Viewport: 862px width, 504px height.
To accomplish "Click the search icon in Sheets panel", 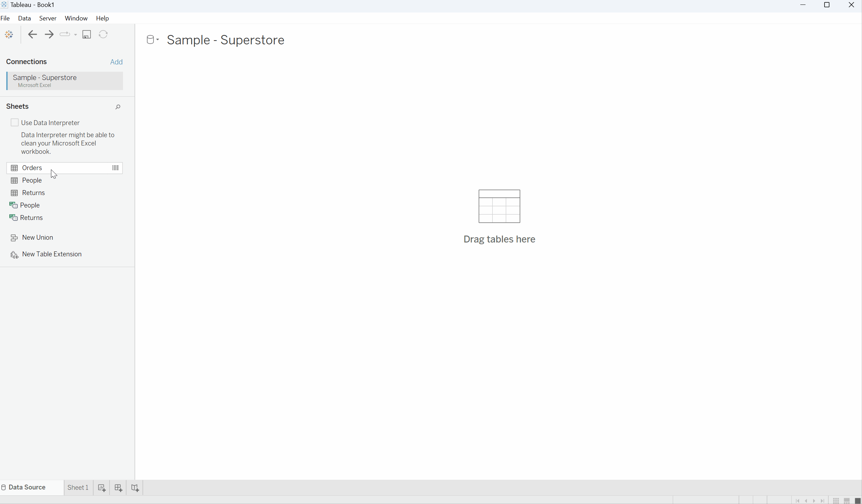I will click(117, 106).
